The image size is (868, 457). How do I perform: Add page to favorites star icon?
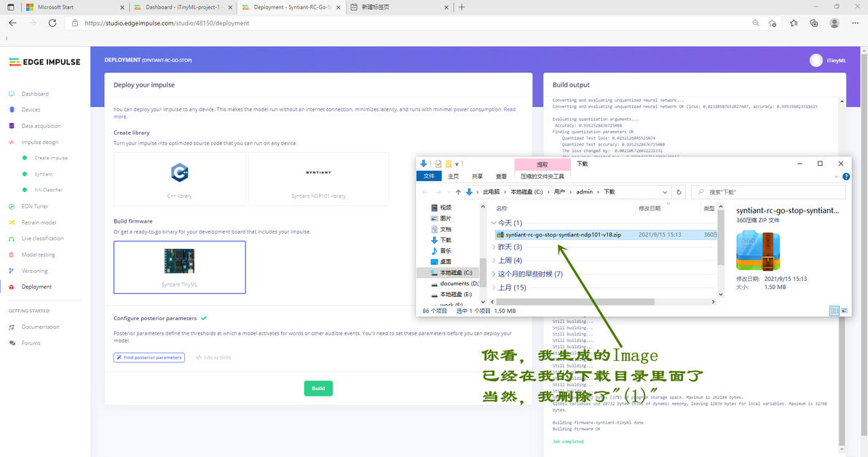coord(772,23)
